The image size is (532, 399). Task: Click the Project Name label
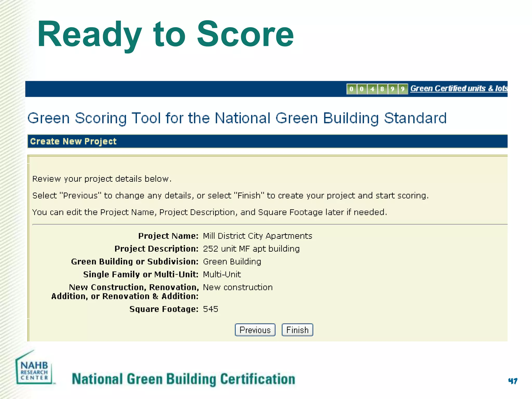click(x=168, y=236)
